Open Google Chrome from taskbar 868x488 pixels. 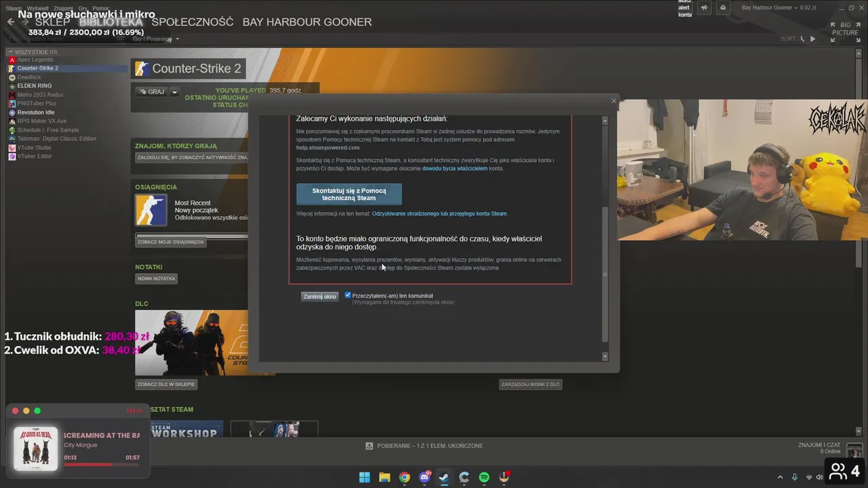[404, 477]
